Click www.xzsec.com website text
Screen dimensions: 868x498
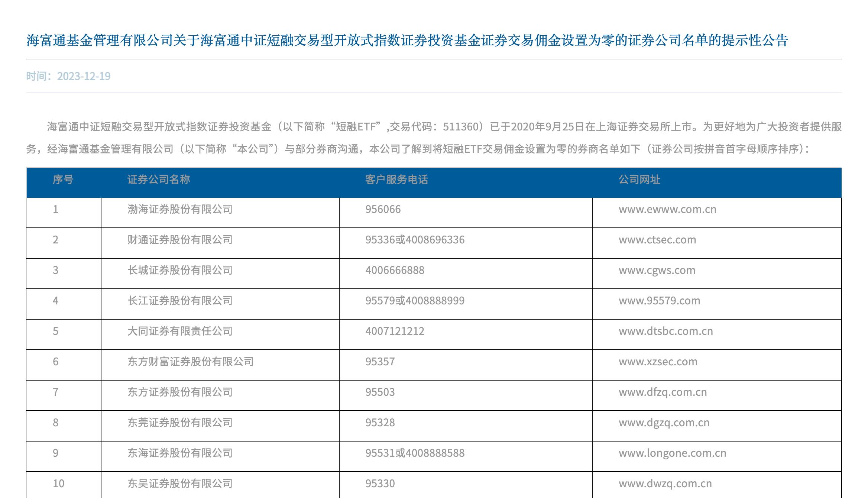click(658, 362)
